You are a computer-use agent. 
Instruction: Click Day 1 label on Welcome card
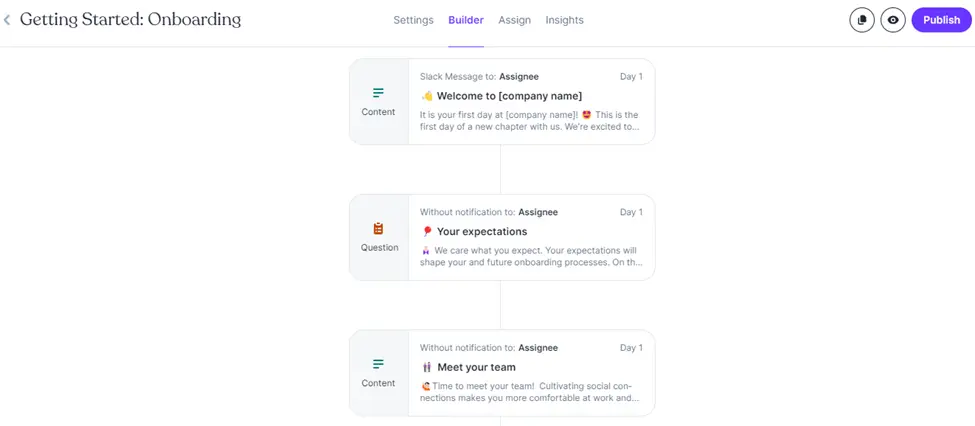631,76
